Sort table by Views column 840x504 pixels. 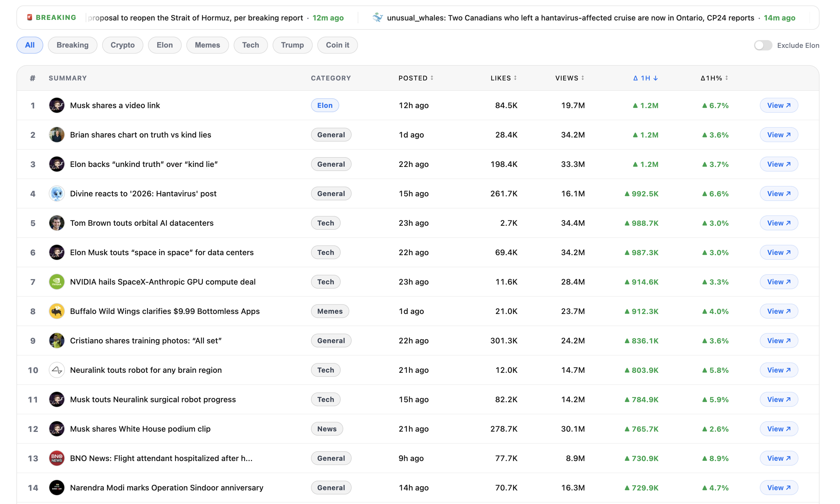[x=570, y=78]
